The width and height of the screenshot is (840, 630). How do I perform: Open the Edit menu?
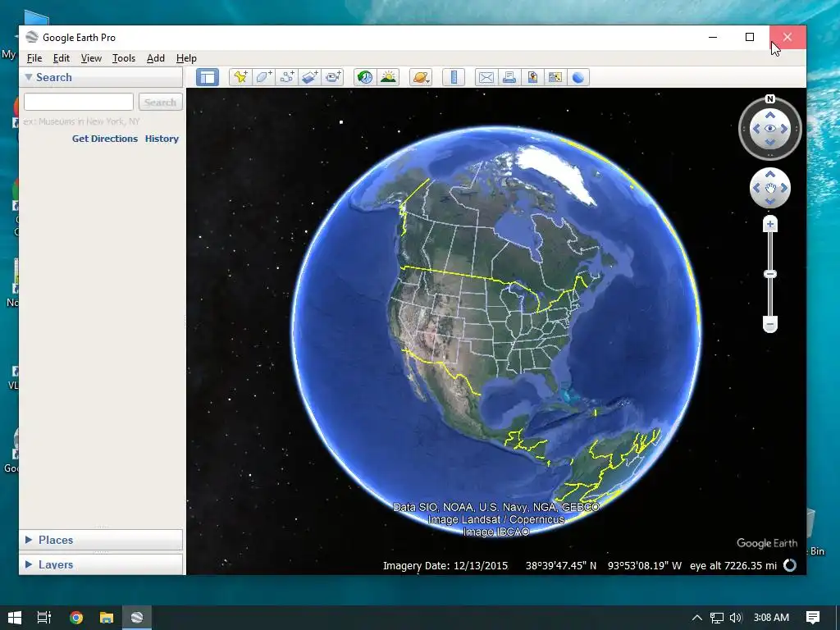[x=61, y=58]
